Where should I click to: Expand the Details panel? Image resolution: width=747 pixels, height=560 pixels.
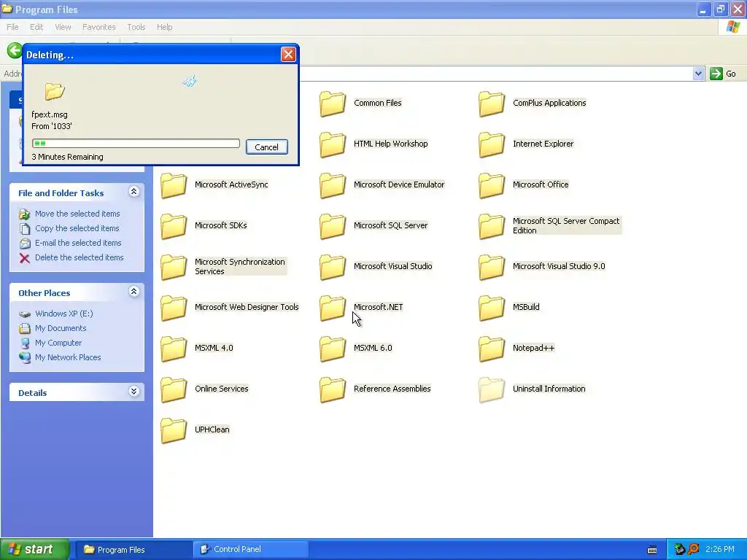point(134,392)
